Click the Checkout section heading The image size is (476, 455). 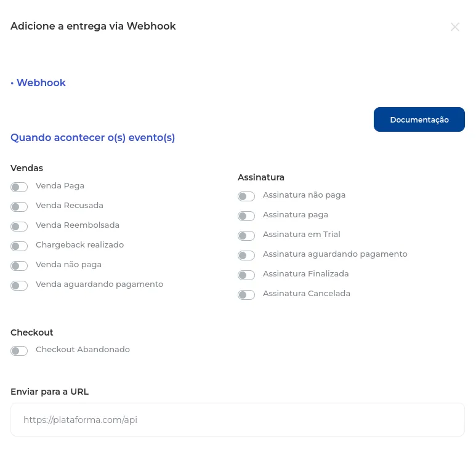point(32,332)
